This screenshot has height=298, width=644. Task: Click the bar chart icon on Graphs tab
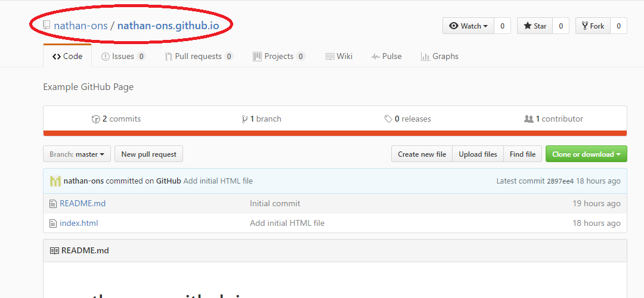click(425, 57)
